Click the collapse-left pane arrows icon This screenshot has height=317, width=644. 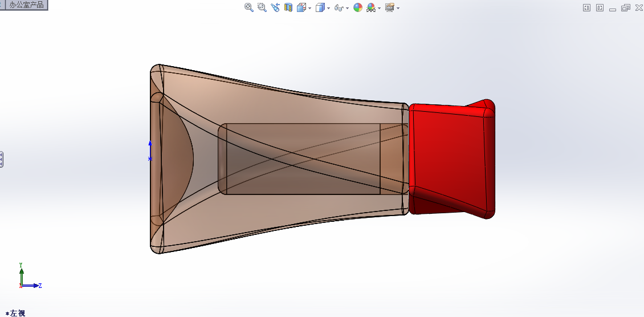coord(587,8)
